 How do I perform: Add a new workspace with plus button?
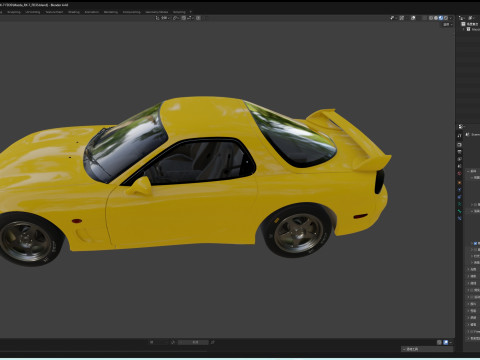[x=190, y=12]
